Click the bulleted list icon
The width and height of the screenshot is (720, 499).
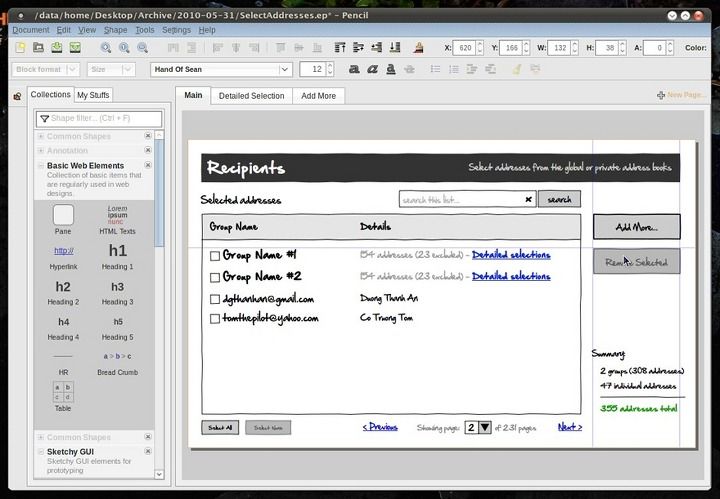pyautogui.click(x=435, y=69)
